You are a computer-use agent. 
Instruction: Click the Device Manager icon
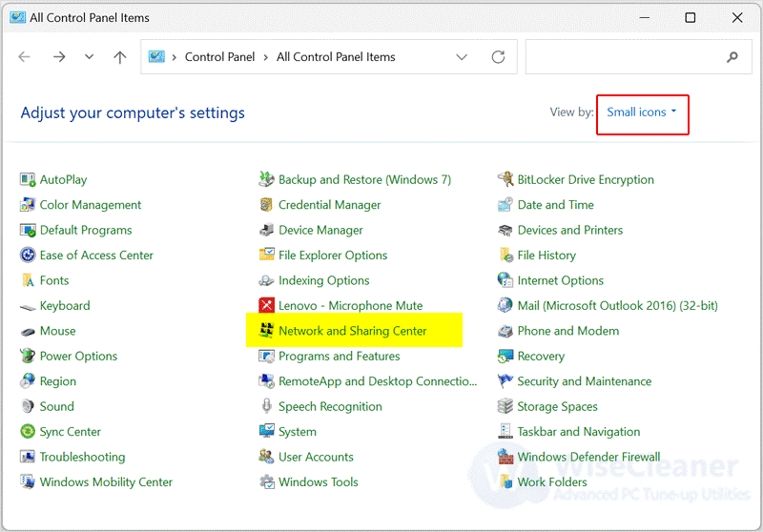[266, 230]
